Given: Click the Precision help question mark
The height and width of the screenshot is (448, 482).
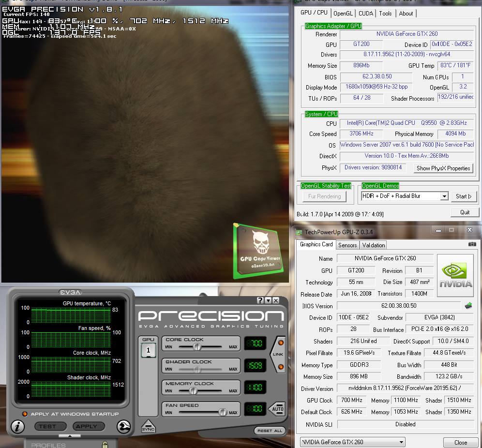Looking at the screenshot, I should [260, 300].
